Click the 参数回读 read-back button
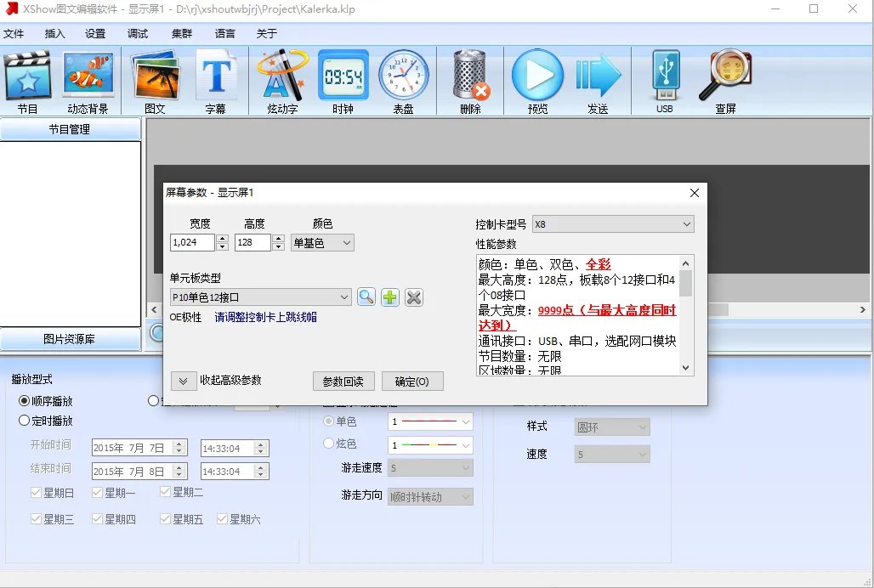The image size is (874, 588). pyautogui.click(x=343, y=381)
